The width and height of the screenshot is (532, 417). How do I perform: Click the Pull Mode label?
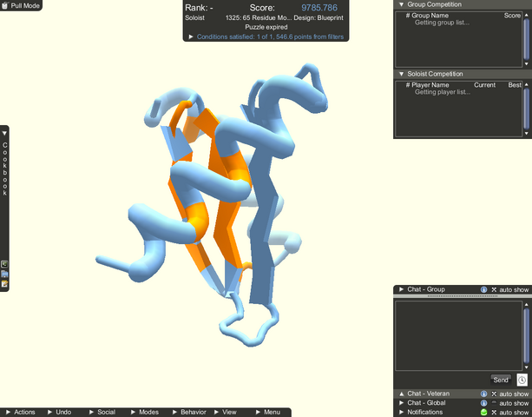coord(25,5)
